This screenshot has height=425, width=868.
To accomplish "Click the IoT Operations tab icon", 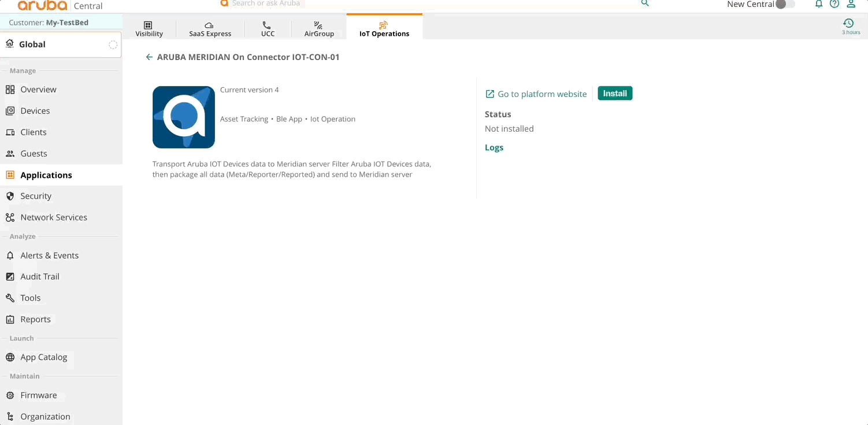I will [x=383, y=25].
